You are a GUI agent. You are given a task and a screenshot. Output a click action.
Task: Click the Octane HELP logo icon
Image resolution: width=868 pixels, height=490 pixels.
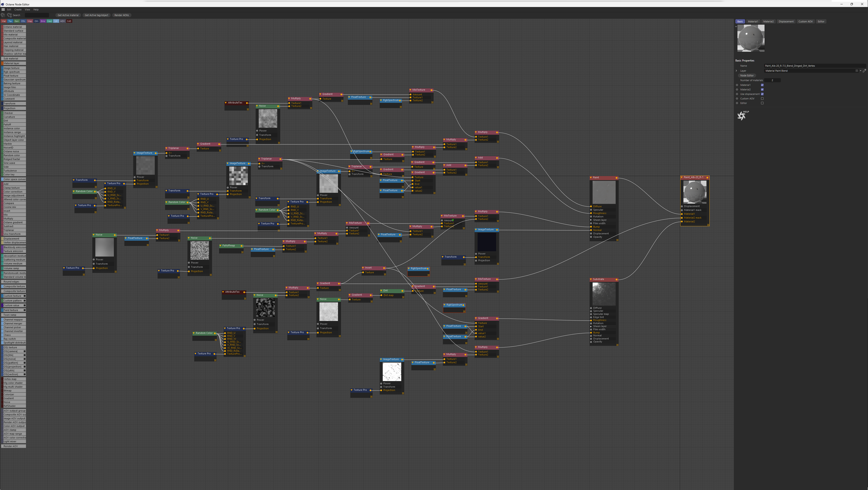point(741,116)
